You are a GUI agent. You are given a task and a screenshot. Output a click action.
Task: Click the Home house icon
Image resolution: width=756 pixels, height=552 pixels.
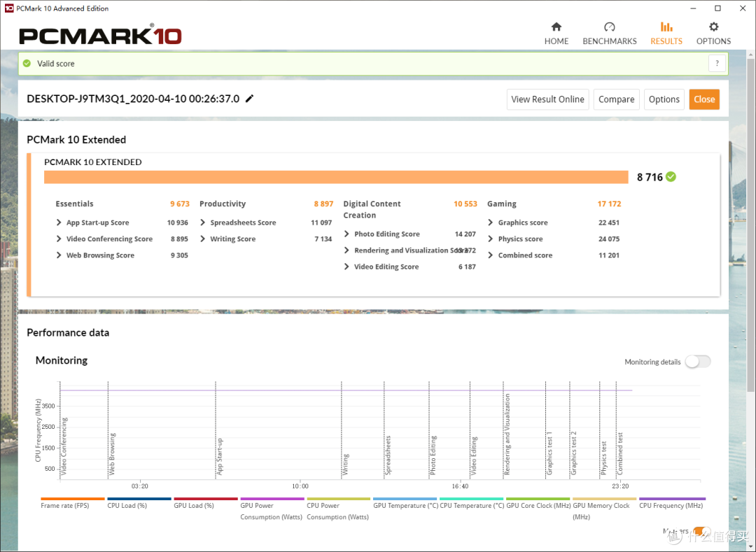click(556, 27)
